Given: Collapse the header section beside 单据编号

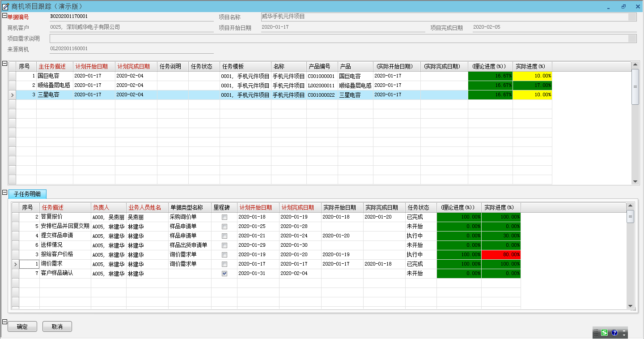Looking at the screenshot, I should [x=4, y=16].
